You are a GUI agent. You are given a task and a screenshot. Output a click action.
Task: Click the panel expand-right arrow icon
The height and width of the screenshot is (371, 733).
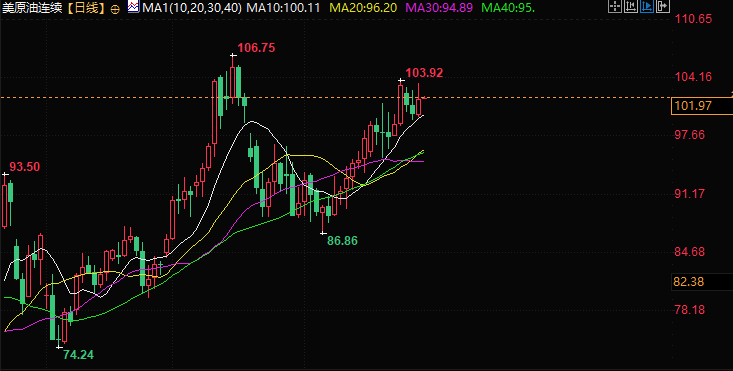pos(663,6)
